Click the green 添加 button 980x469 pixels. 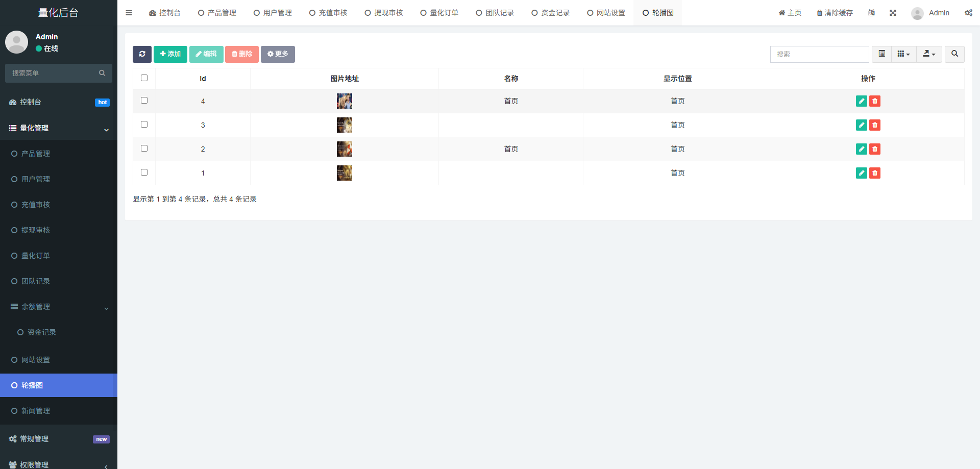170,54
